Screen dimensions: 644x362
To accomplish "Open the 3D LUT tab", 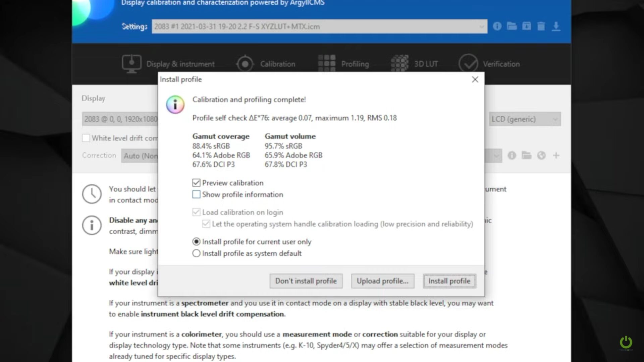I will point(415,64).
